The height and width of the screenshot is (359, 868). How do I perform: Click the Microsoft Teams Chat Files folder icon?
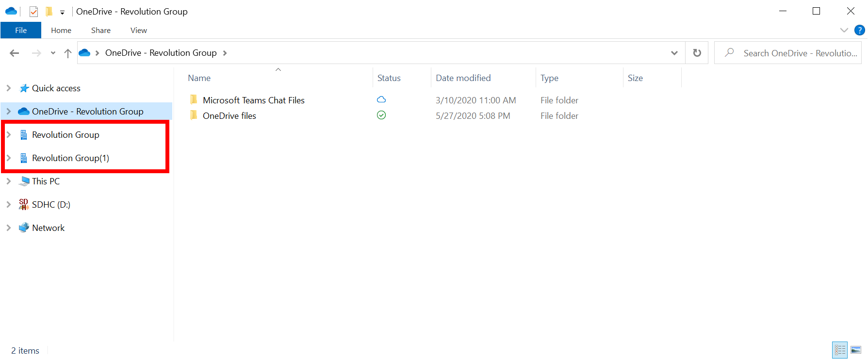(x=194, y=100)
